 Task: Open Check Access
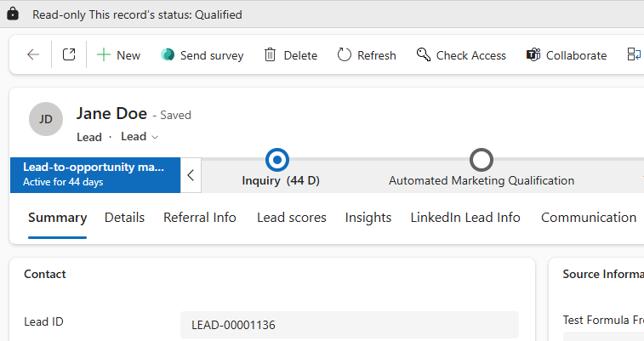point(461,54)
